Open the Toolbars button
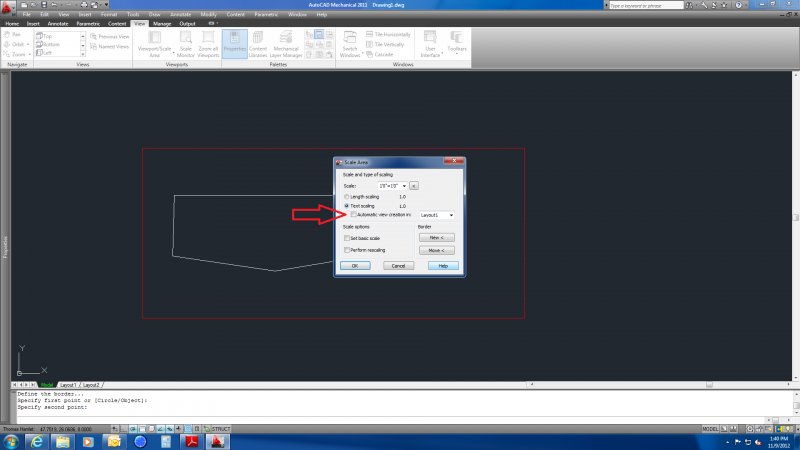800x450 pixels. pyautogui.click(x=457, y=43)
